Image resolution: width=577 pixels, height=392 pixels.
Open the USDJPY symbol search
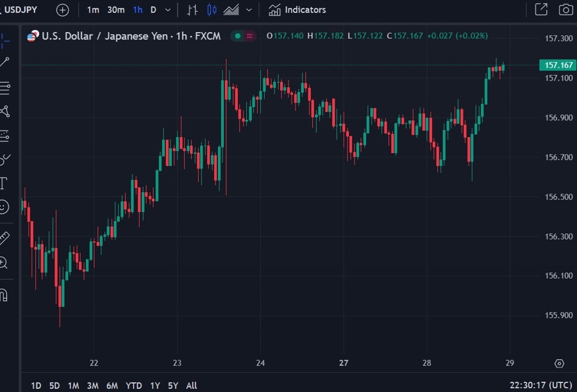(21, 10)
